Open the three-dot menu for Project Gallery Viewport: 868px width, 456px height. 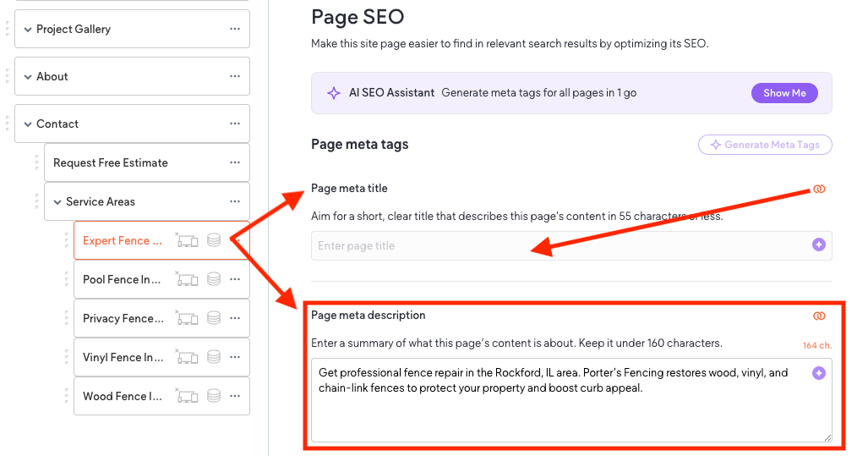[x=235, y=30]
